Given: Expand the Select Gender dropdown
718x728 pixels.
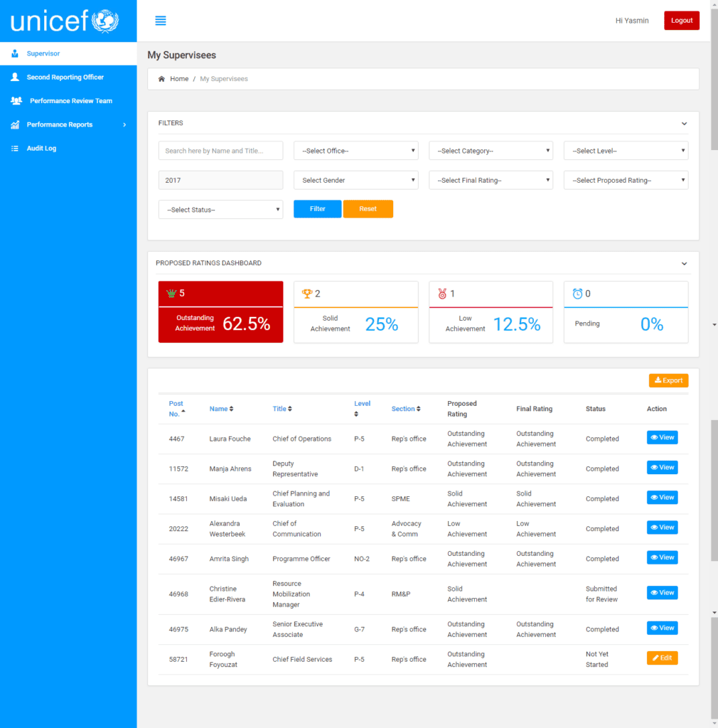Looking at the screenshot, I should point(355,180).
